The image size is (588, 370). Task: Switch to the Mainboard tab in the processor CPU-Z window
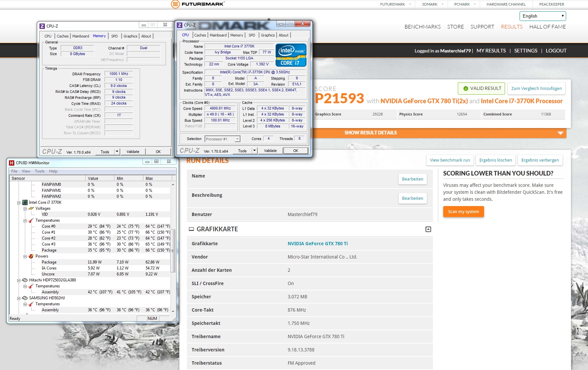[x=218, y=35]
